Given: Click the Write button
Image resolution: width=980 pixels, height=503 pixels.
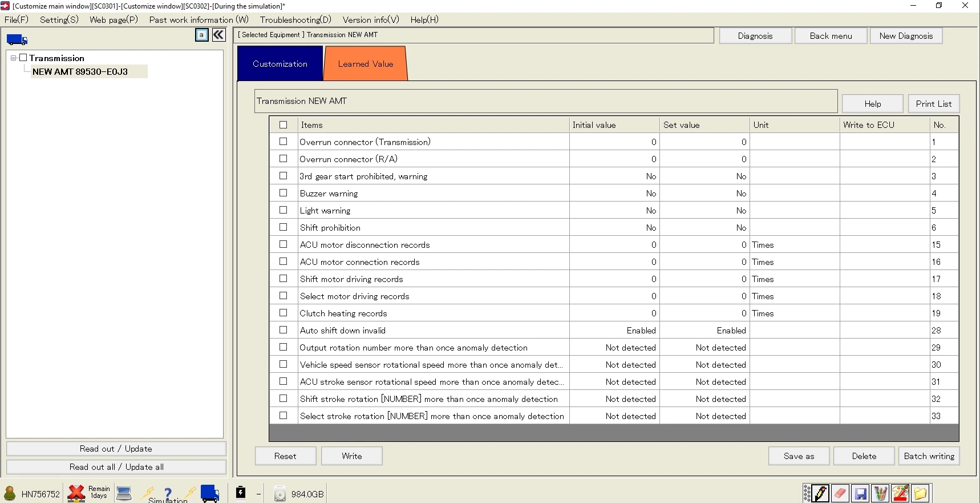Looking at the screenshot, I should [x=352, y=456].
